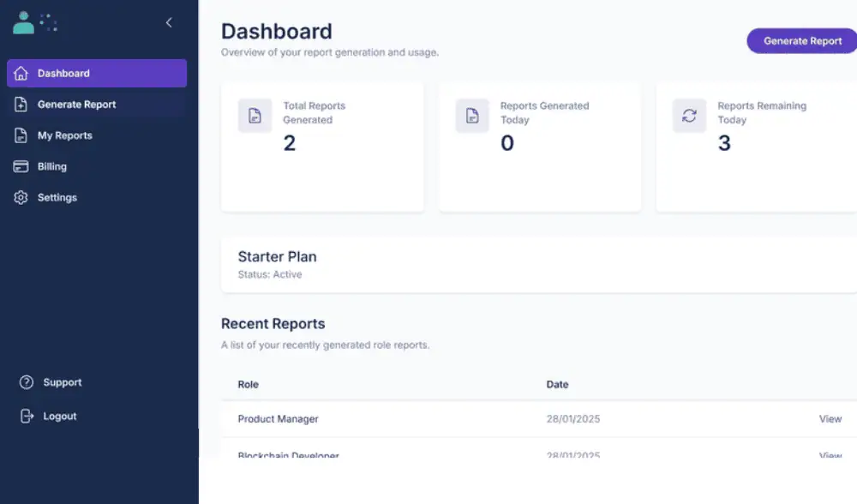The width and height of the screenshot is (857, 504).
Task: Click the Logout label in sidebar
Action: pos(60,416)
